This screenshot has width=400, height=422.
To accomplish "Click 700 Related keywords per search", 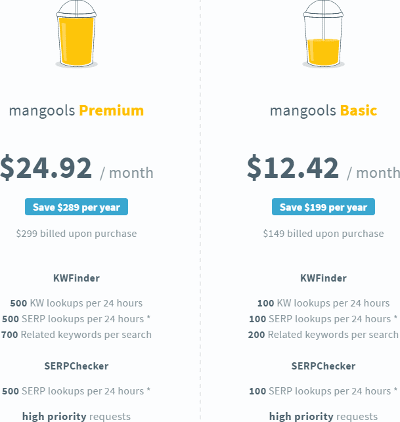I will [76, 335].
